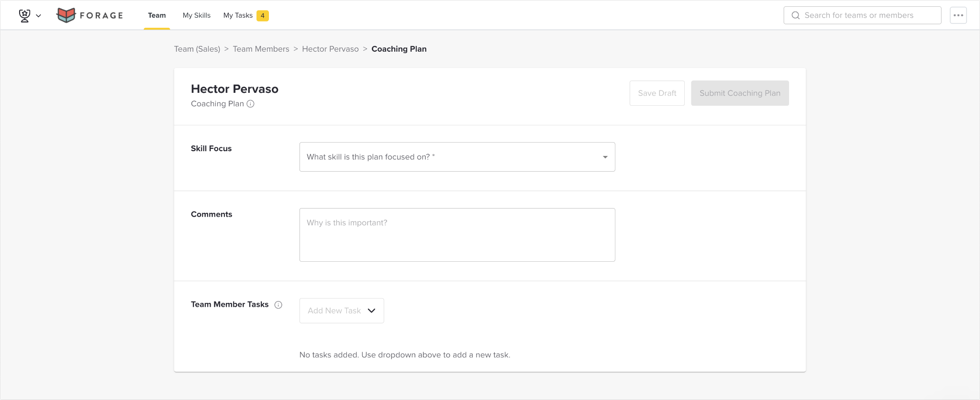This screenshot has height=400, width=980.
Task: Click the My Tasks count badge
Action: tap(262, 16)
